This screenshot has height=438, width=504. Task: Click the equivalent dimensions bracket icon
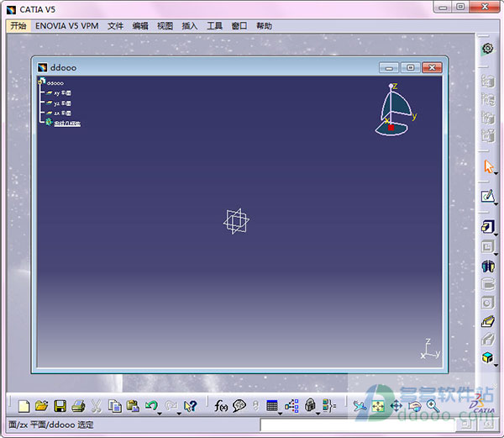(328, 406)
